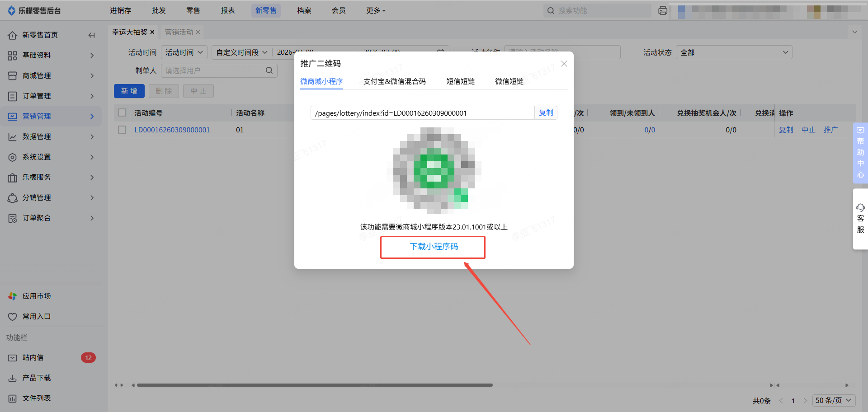This screenshot has height=412, width=868.
Task: Click the 推广 link in the table row
Action: coord(830,130)
